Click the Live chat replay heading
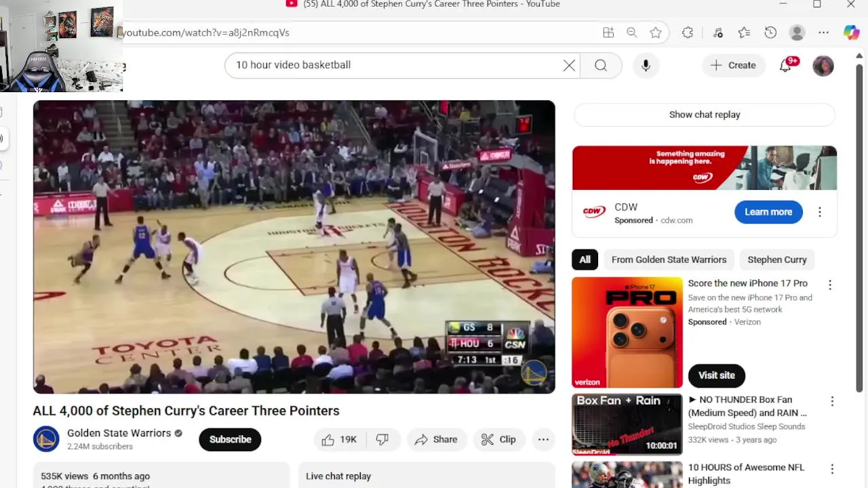The height and width of the screenshot is (488, 868). click(338, 476)
